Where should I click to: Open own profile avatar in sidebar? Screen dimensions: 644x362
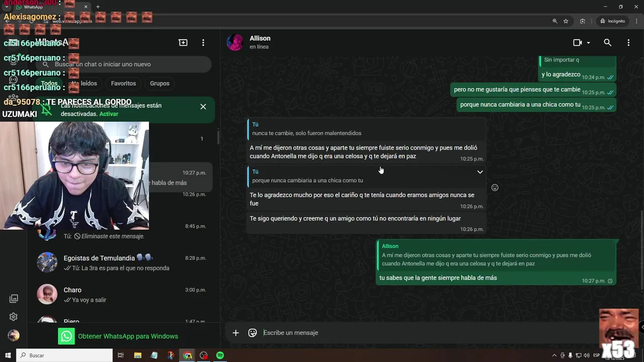pyautogui.click(x=14, y=335)
